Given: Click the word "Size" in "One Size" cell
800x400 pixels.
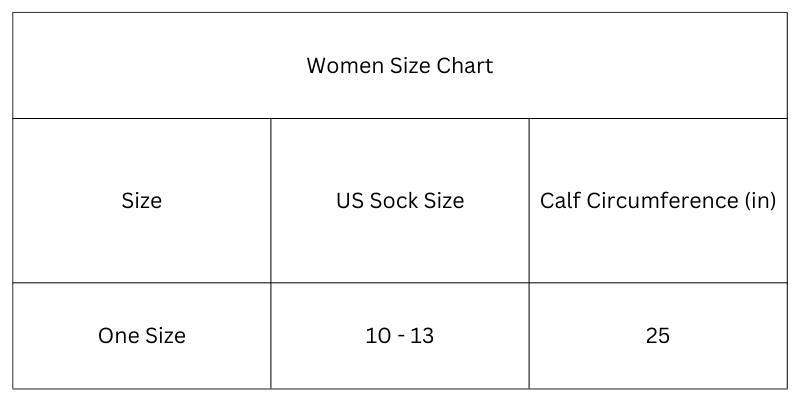Looking at the screenshot, I should [x=165, y=336].
